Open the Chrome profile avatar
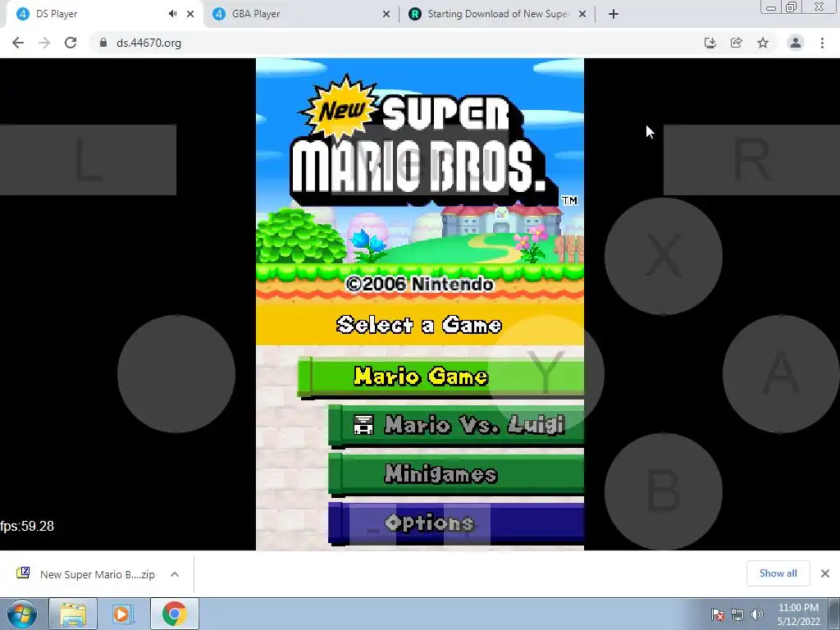840x630 pixels. coord(796,43)
